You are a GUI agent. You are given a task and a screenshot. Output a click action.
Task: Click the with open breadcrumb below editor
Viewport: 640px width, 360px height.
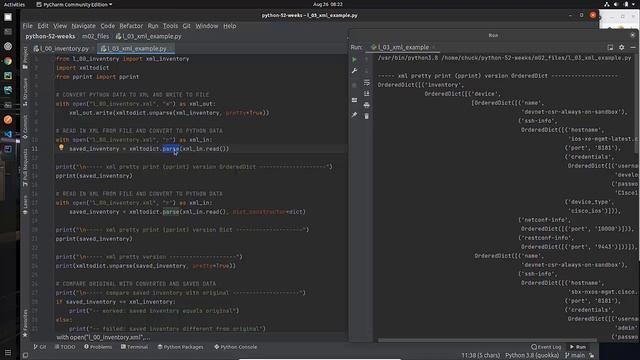[103, 338]
